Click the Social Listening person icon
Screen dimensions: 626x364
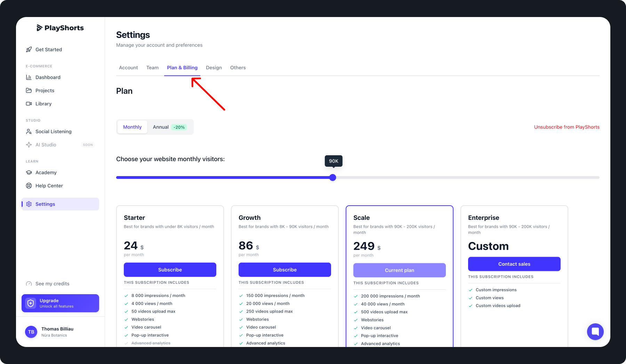point(29,132)
